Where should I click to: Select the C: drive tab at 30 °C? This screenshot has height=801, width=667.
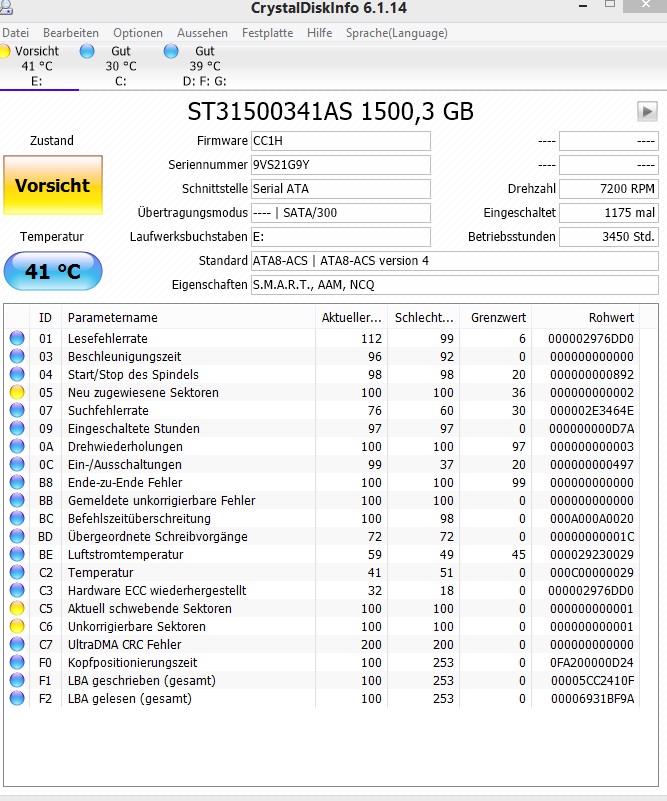tap(121, 66)
